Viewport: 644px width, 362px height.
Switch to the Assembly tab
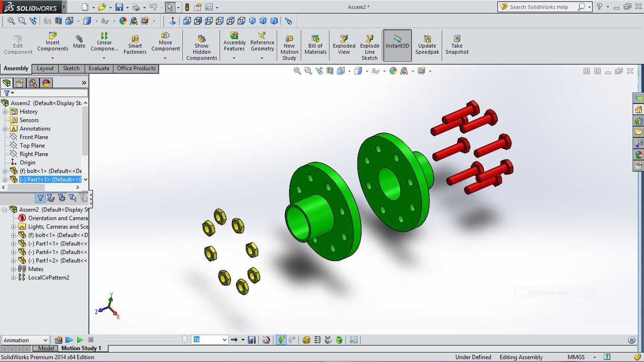[x=16, y=69]
